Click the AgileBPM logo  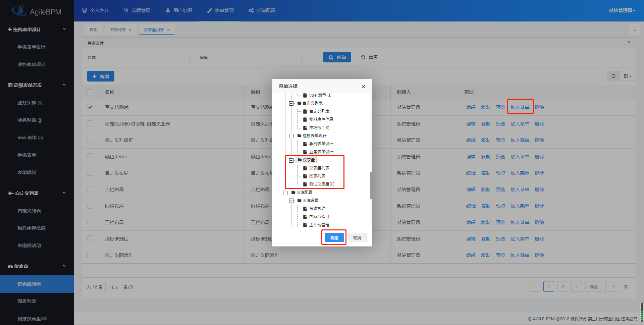click(37, 11)
